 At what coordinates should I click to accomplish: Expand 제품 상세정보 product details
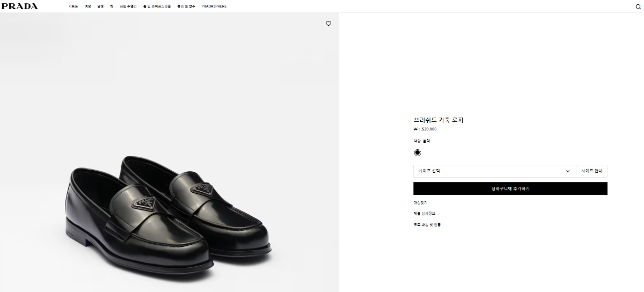click(424, 214)
